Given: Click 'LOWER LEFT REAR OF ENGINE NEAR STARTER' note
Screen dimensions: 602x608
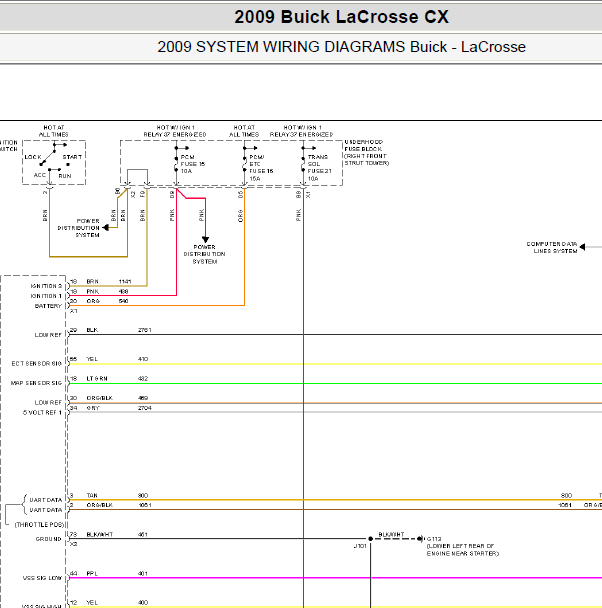Looking at the screenshot, I should point(463,550).
